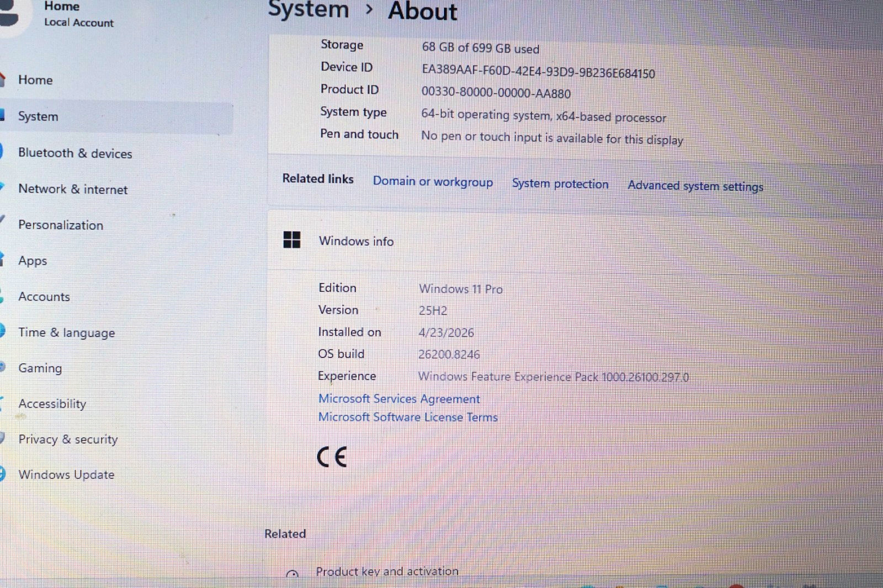Select the Installed on date 4/23/2026
This screenshot has width=883, height=588.
coord(446,333)
